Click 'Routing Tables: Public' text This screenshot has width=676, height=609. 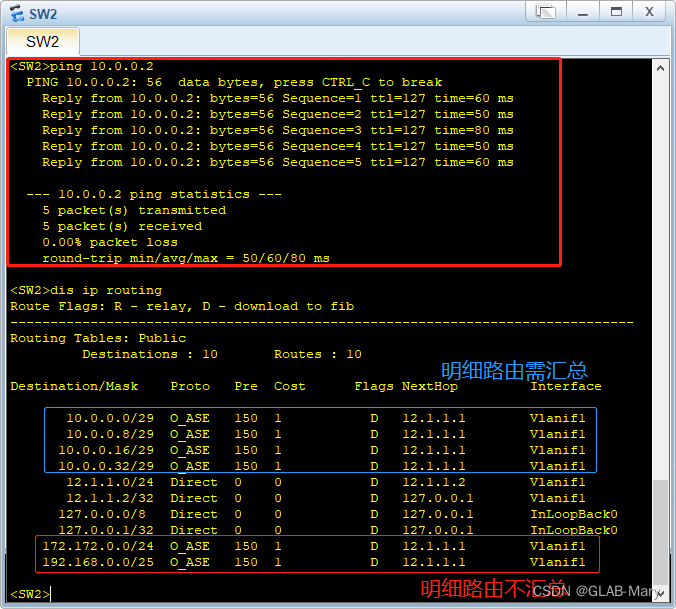coord(98,338)
